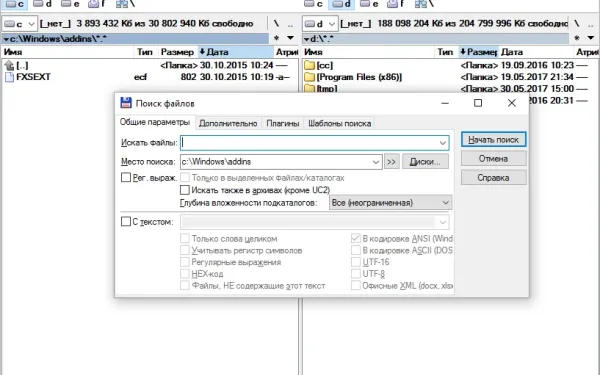600x375 pixels.
Task: Toggle В кодировке ANSI checkbox
Action: (356, 238)
